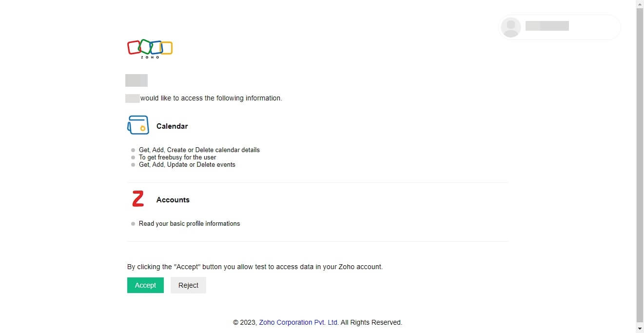Click the person silhouette inside the avatar circle

coord(510,27)
